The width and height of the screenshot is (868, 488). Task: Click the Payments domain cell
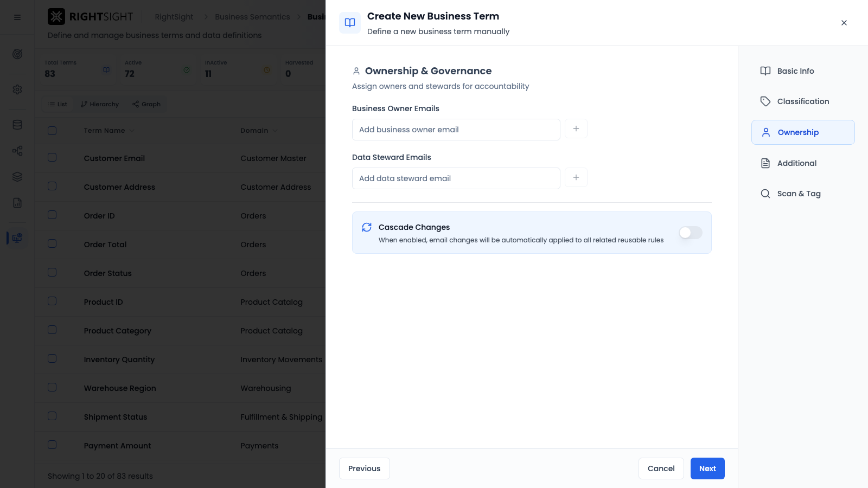[259, 446]
